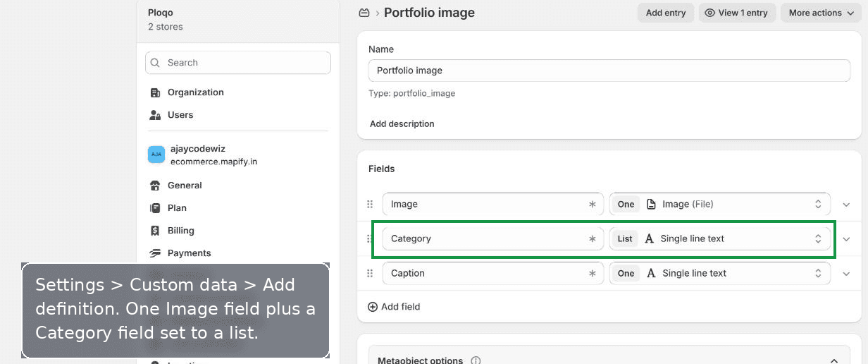Click the required asterisk on Image field
This screenshot has height=364, width=868.
point(593,204)
